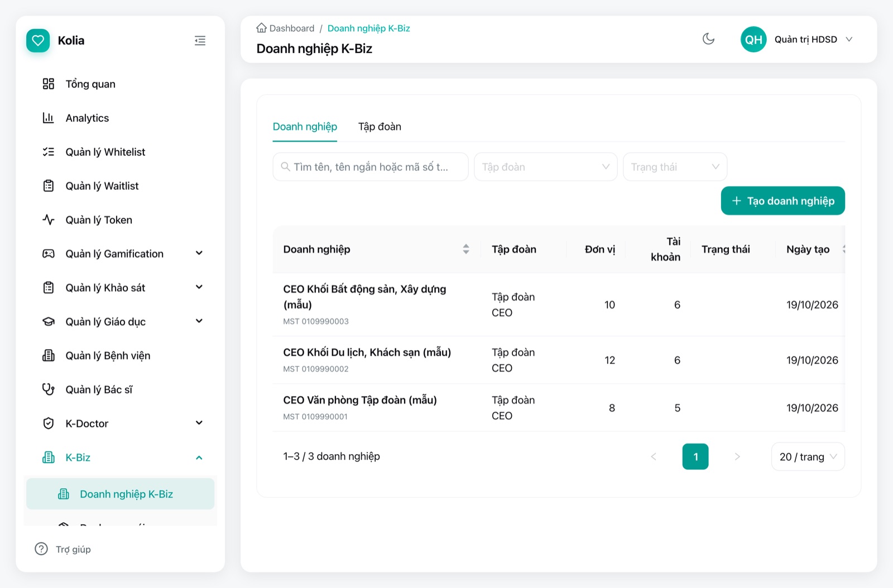Click the Trợ giúp help icon
This screenshot has width=893, height=588.
pyautogui.click(x=41, y=549)
